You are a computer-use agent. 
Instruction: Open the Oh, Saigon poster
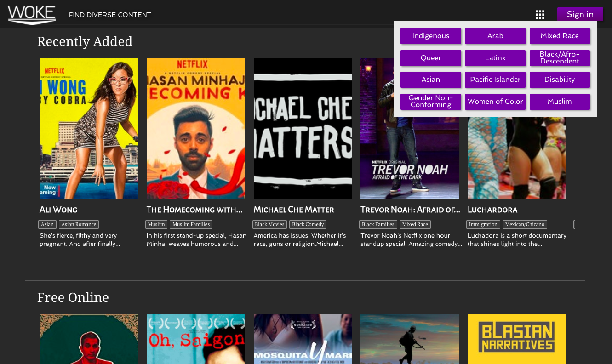click(x=196, y=339)
